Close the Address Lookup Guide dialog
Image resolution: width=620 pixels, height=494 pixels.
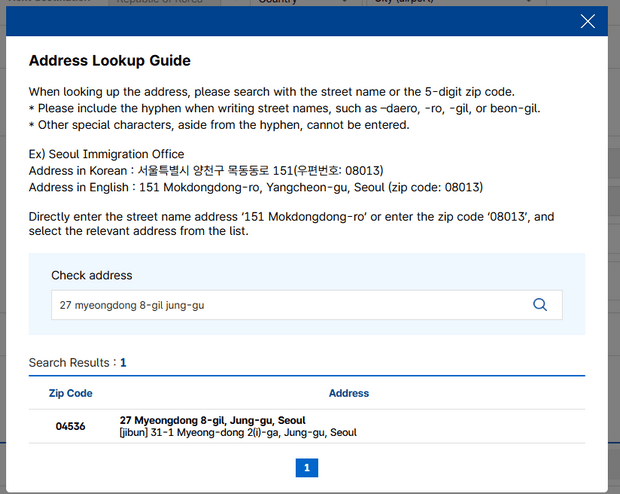point(587,21)
